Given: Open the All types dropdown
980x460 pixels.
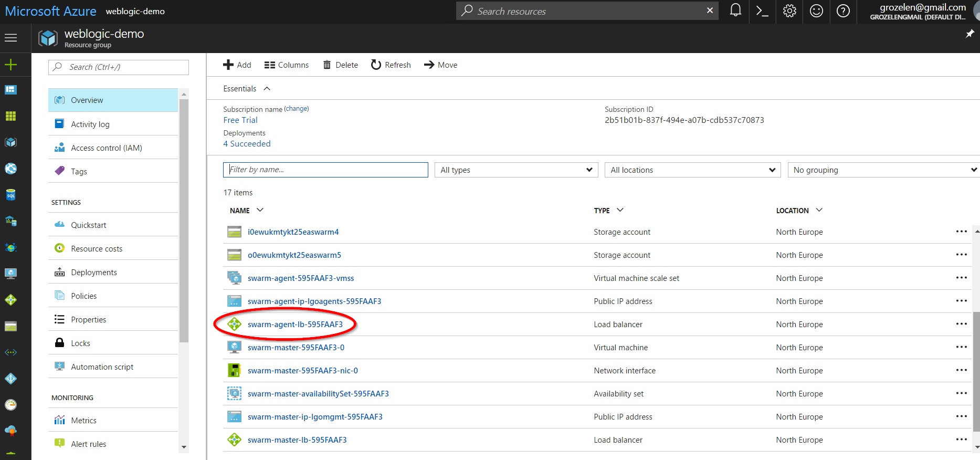Looking at the screenshot, I should click(515, 170).
